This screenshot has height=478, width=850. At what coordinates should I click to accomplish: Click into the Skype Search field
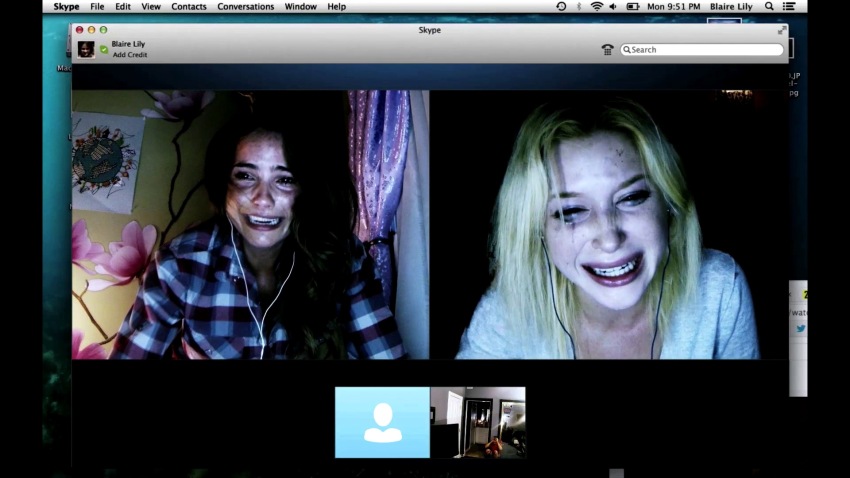coord(705,50)
